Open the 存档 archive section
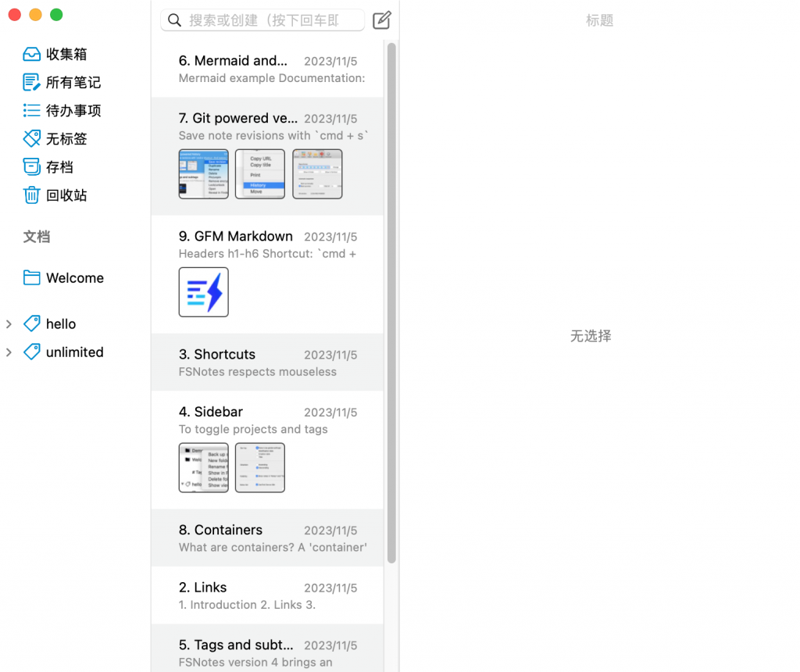Viewport: 800px width, 672px height. 52,166
